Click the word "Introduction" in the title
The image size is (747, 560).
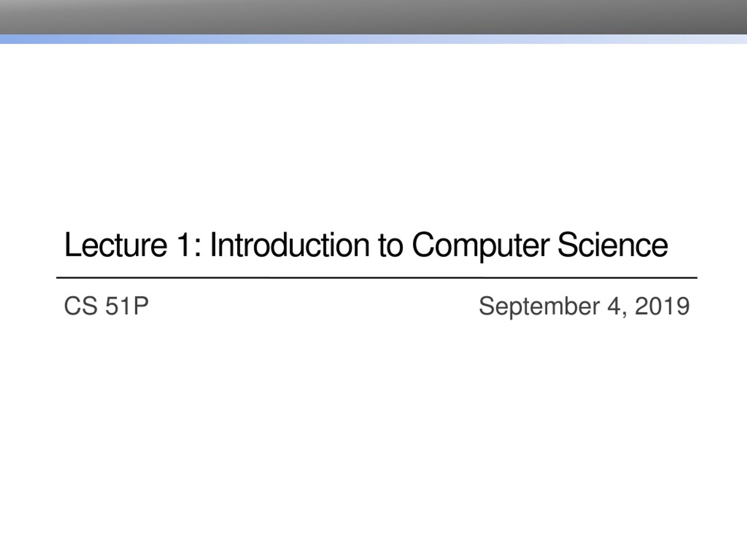pyautogui.click(x=289, y=245)
